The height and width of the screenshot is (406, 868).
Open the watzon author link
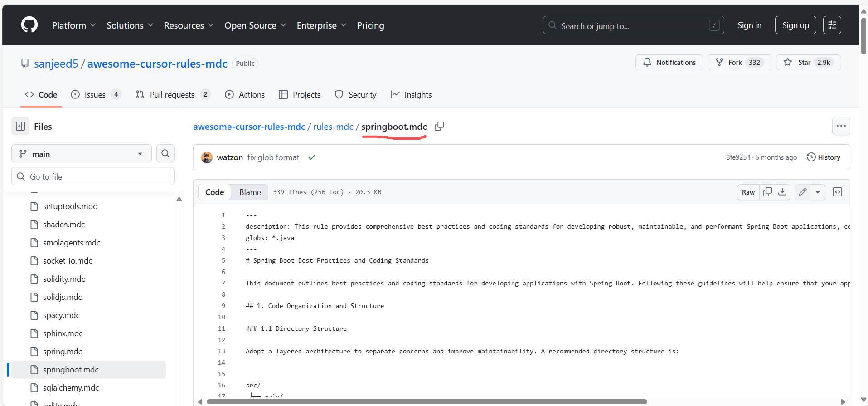coord(230,157)
